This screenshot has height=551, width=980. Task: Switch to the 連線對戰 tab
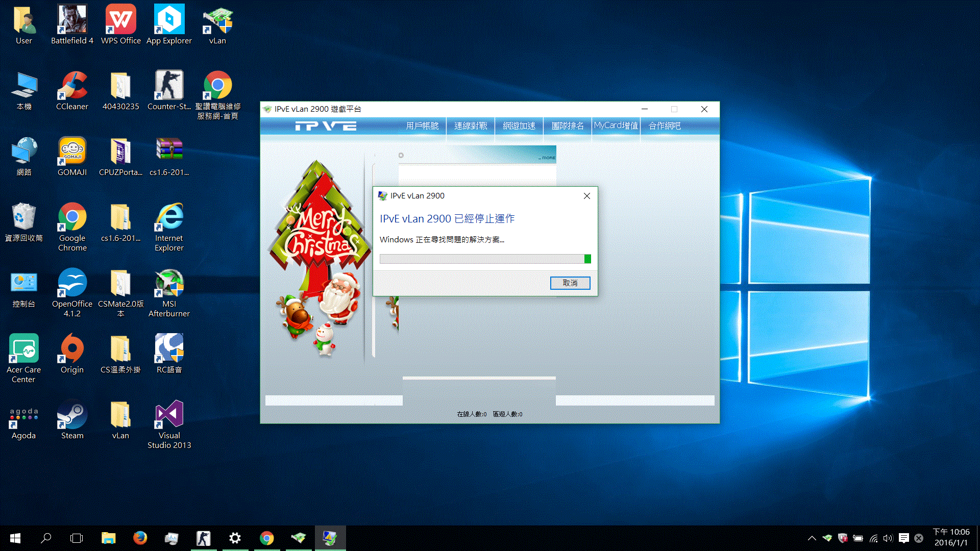click(471, 126)
